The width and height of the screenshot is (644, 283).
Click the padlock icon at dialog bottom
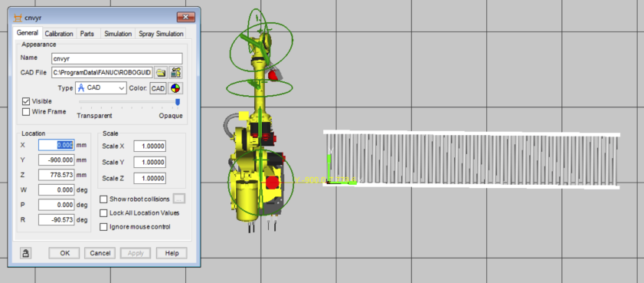pyautogui.click(x=25, y=253)
